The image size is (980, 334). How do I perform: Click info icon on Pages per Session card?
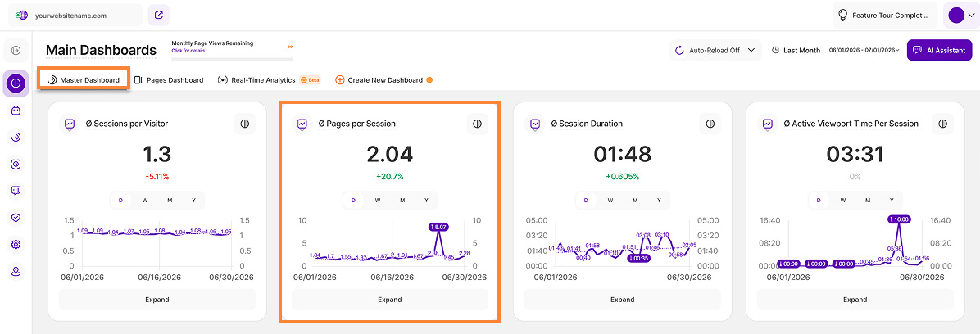coord(477,124)
